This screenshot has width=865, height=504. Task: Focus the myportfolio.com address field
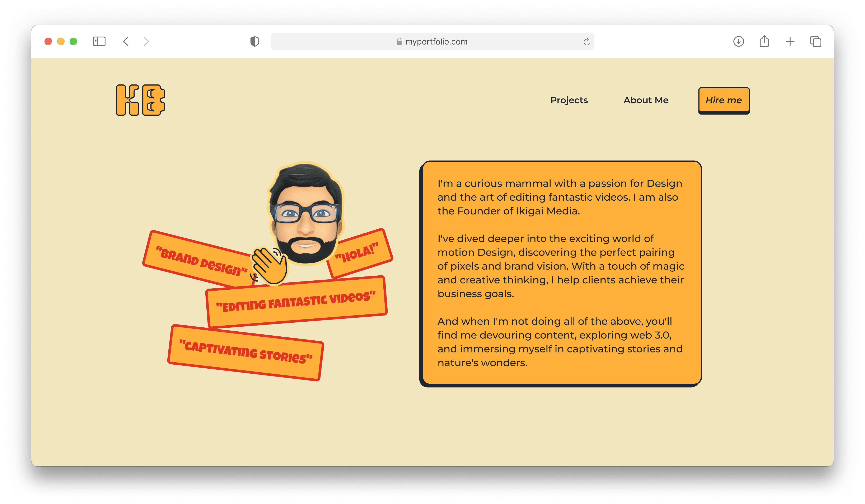(432, 42)
